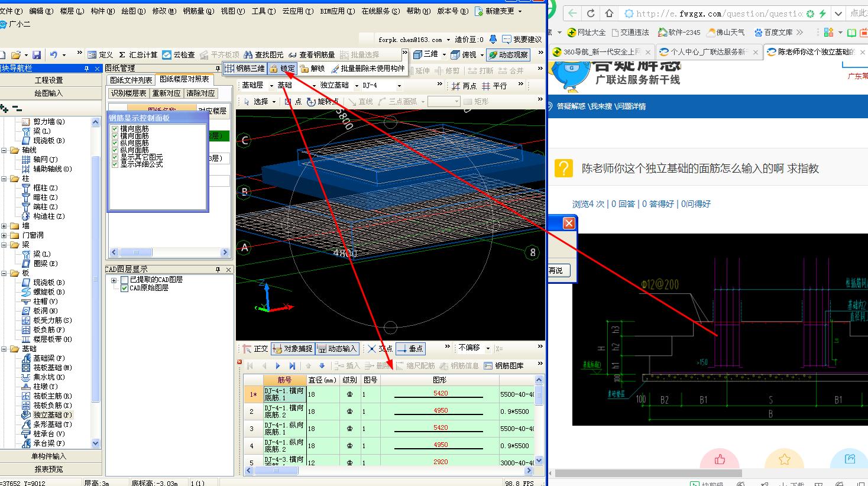The image size is (868, 486).
Task: Toggle 显示详细公式 checkbox
Action: click(115, 164)
